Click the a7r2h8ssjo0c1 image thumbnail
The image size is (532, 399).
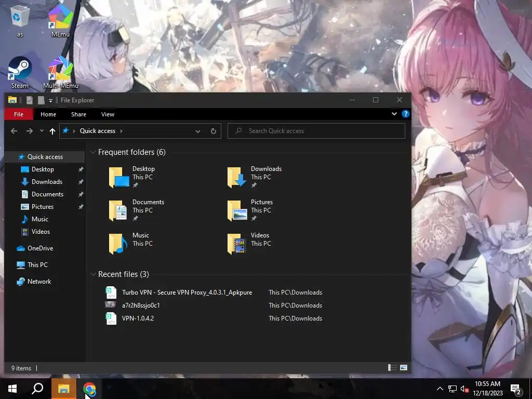(110, 304)
